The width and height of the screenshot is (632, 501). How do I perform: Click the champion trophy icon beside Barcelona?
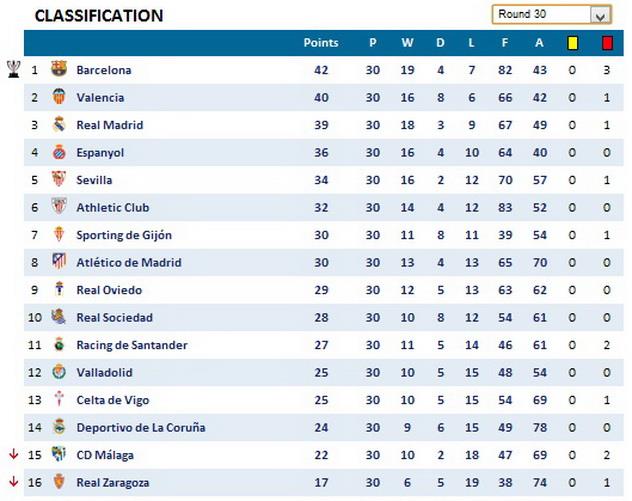[13, 69]
